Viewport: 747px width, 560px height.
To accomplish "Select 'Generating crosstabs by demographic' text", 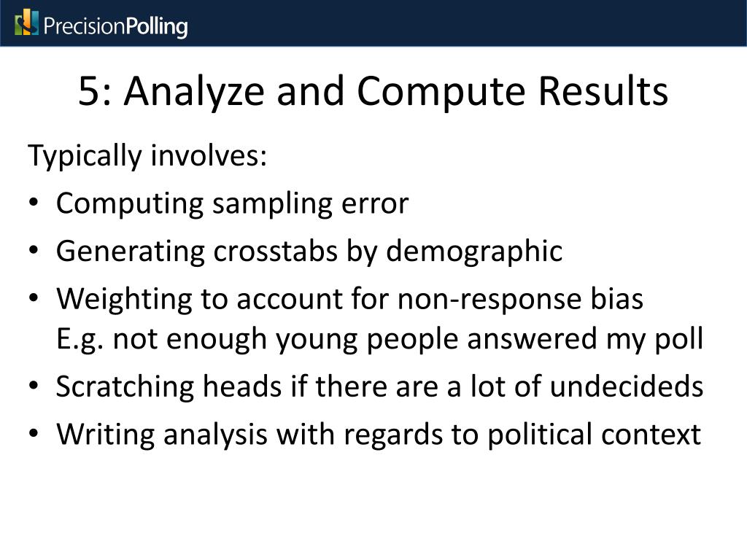I will (x=309, y=252).
